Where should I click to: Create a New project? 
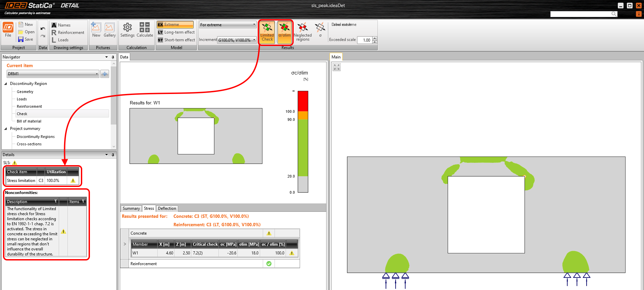tap(26, 25)
